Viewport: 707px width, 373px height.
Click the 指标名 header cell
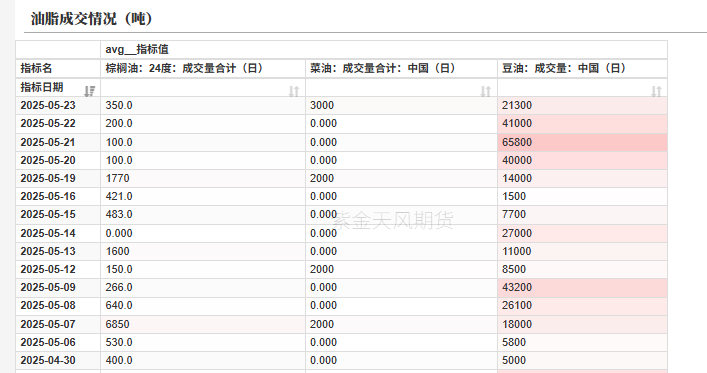coord(58,69)
